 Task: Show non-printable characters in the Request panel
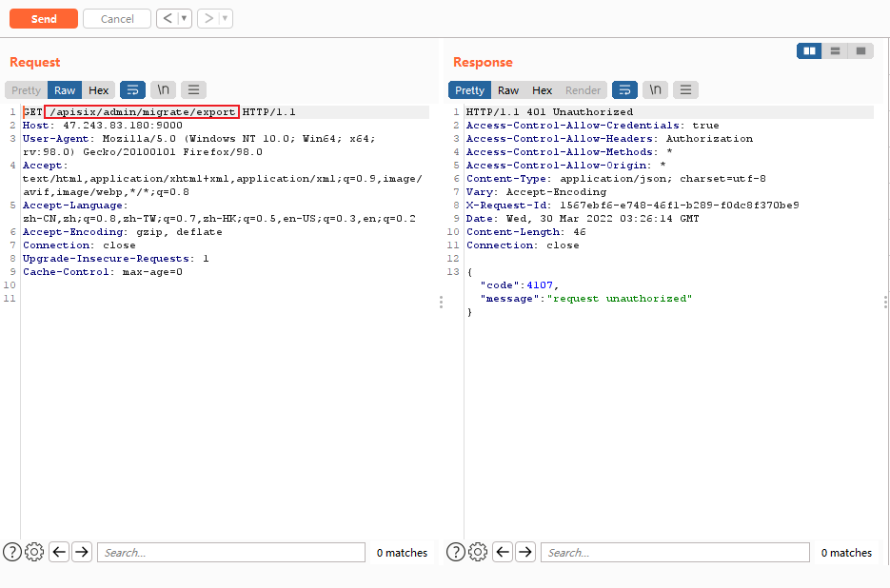click(x=163, y=89)
